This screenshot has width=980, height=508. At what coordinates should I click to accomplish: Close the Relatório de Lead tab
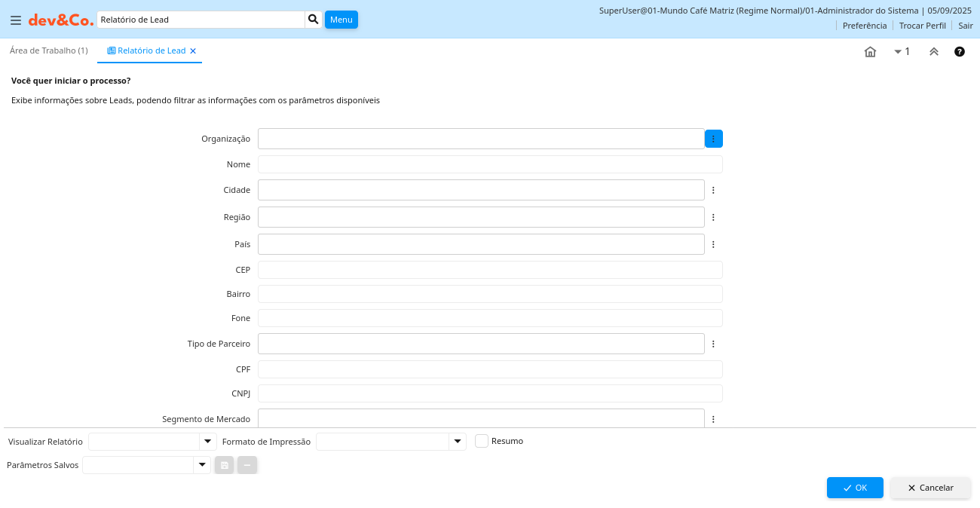193,51
